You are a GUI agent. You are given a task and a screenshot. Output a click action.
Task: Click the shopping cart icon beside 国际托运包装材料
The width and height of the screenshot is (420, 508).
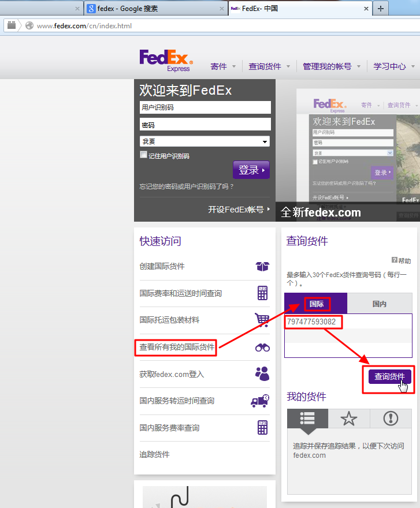click(262, 320)
